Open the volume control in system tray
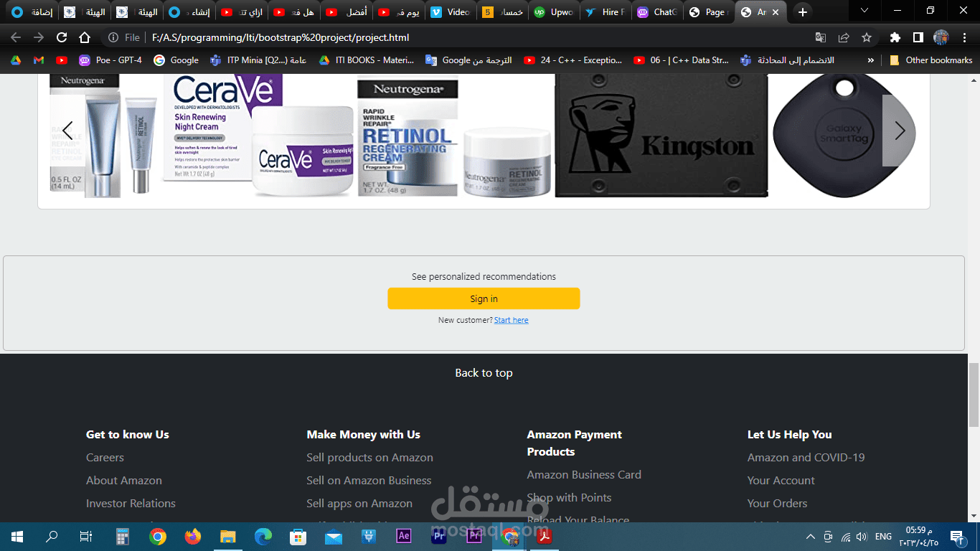Screen dimensions: 980x551 click(862, 536)
